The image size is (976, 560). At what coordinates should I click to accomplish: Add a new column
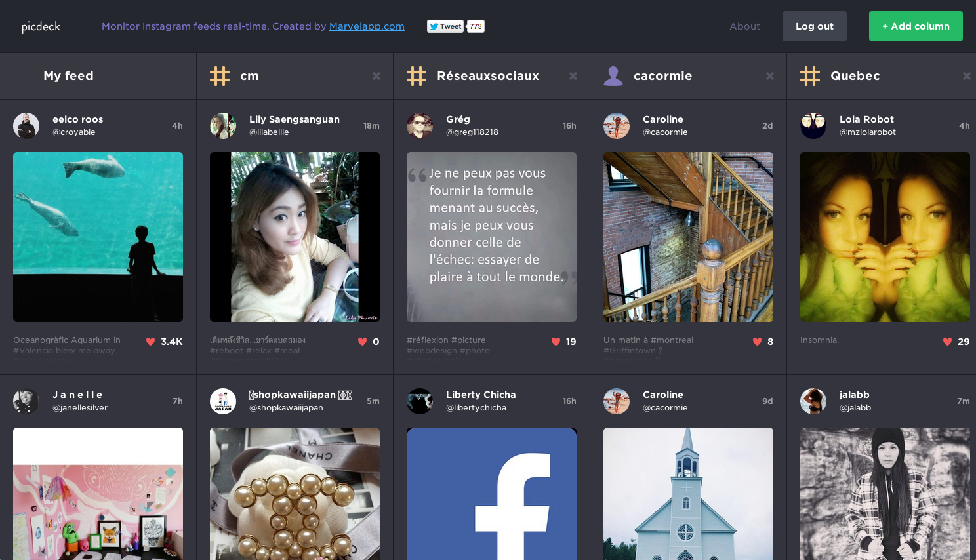click(916, 26)
